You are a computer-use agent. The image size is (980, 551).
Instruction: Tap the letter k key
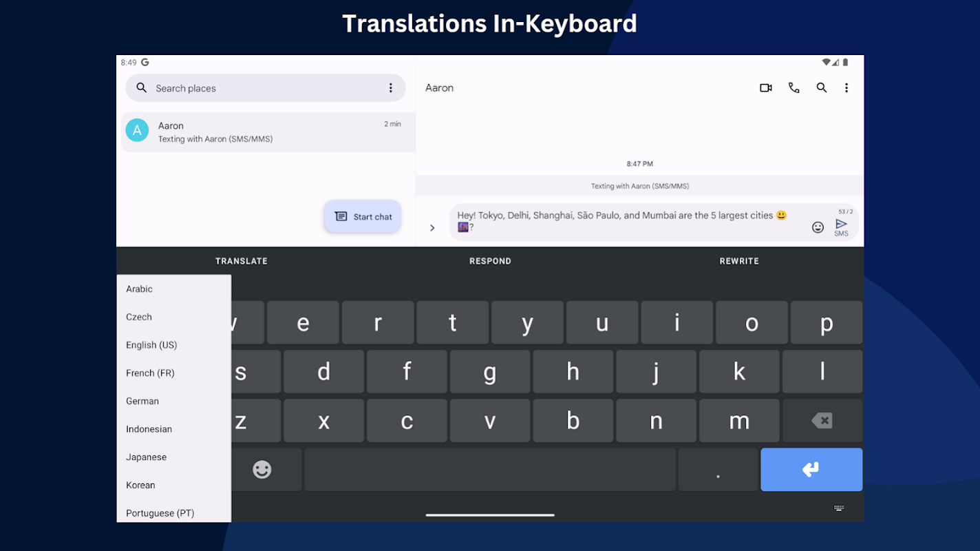click(x=739, y=372)
